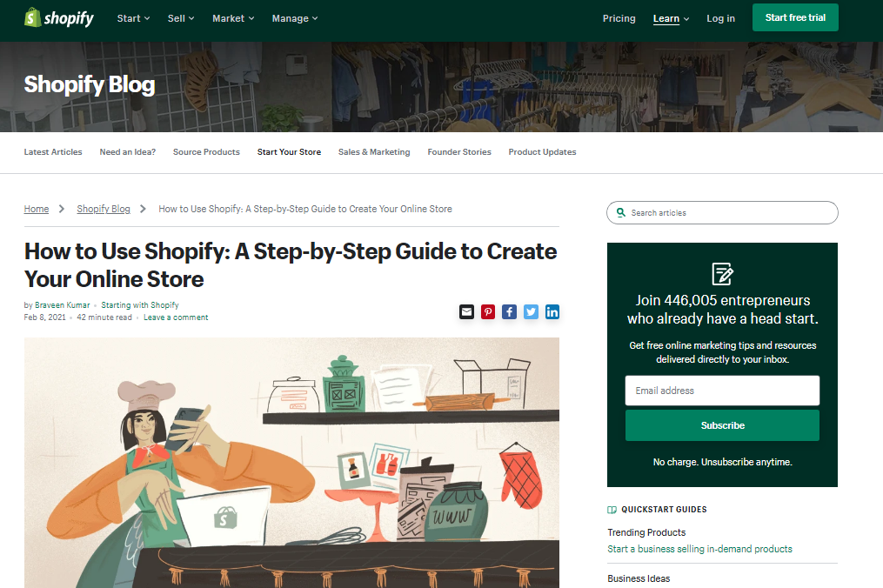Open Sales & Marketing tab

coord(374,152)
